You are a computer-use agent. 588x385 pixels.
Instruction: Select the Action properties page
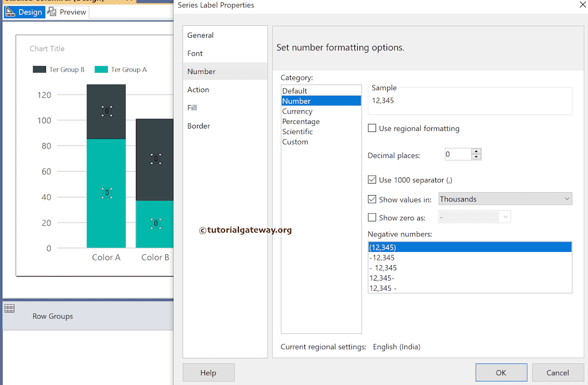pyautogui.click(x=198, y=90)
